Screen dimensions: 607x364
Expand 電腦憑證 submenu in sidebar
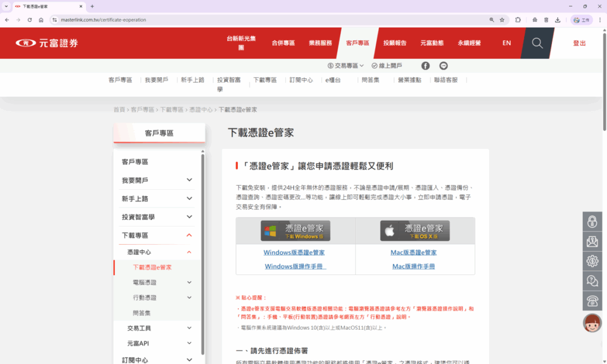click(x=189, y=283)
